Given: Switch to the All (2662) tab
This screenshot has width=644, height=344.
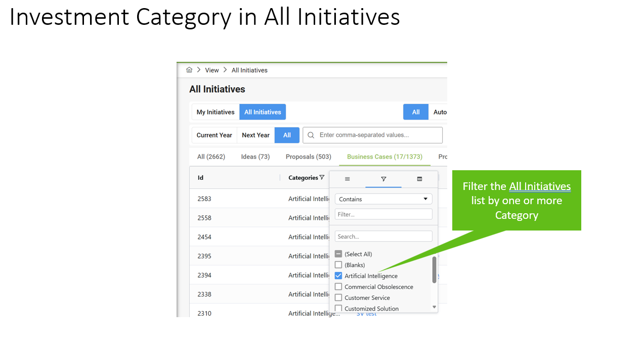Looking at the screenshot, I should (x=211, y=157).
